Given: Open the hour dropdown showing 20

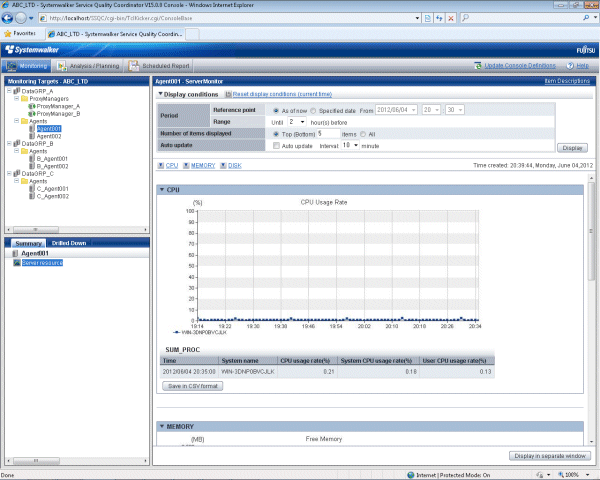Looking at the screenshot, I should point(431,110).
